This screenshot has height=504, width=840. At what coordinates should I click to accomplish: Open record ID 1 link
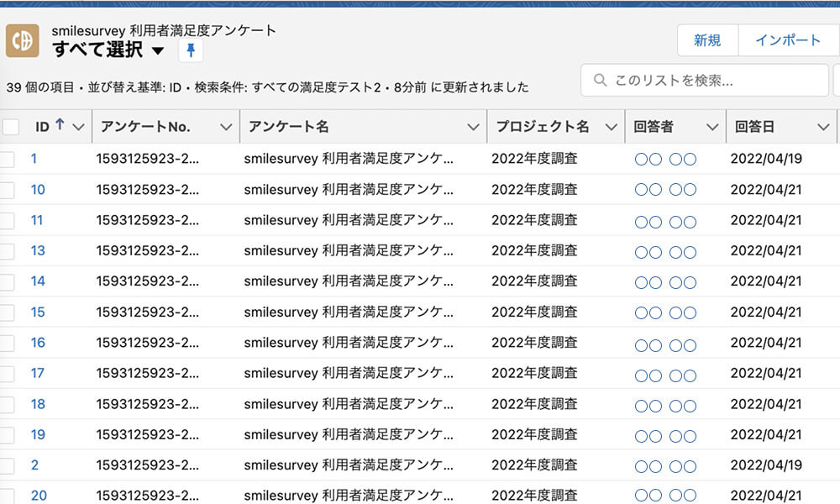34,159
